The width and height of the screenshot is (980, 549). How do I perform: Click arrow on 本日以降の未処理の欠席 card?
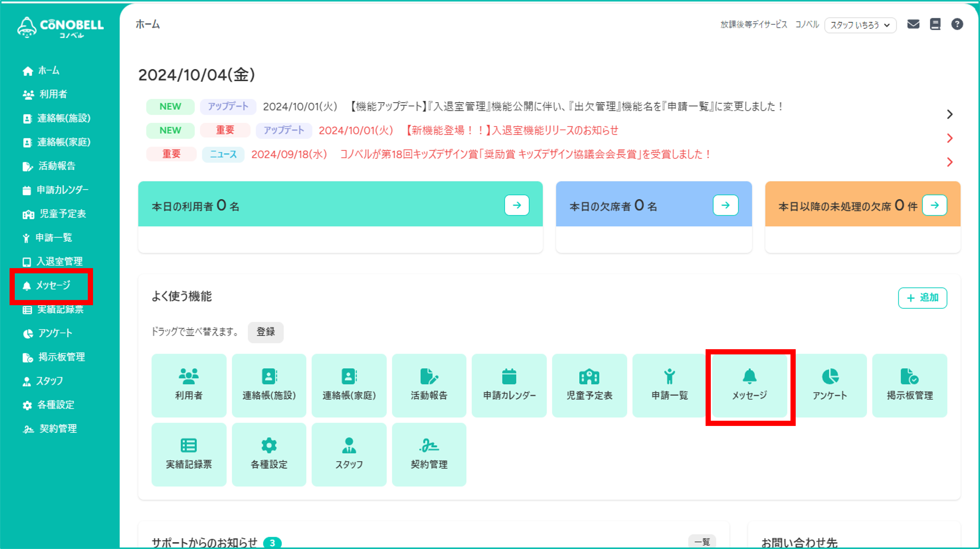(934, 205)
